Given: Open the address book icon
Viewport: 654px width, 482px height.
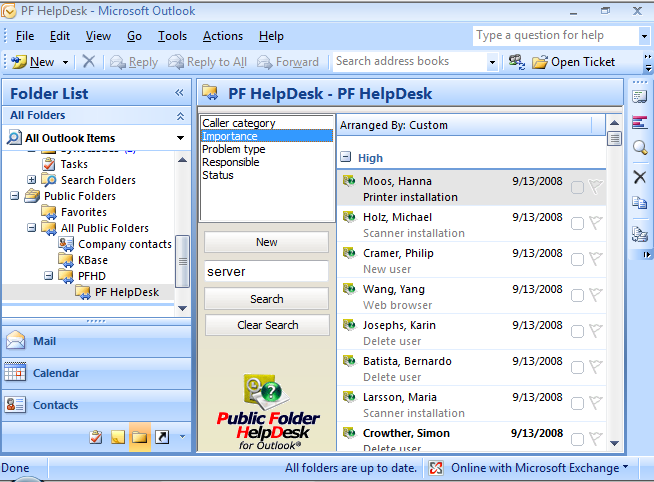Looking at the screenshot, I should [516, 62].
